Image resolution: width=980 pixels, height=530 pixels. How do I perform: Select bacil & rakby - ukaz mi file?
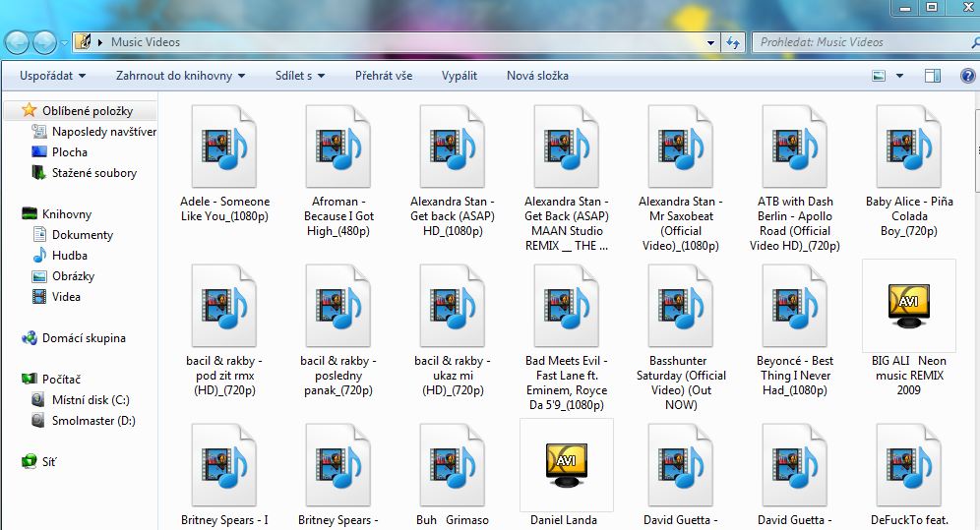(x=452, y=330)
